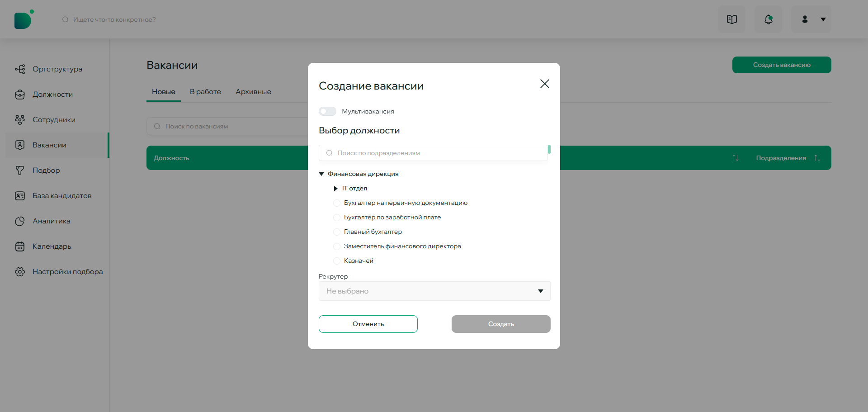Click the Календарь calendar icon
This screenshot has height=412, width=868.
(x=20, y=246)
